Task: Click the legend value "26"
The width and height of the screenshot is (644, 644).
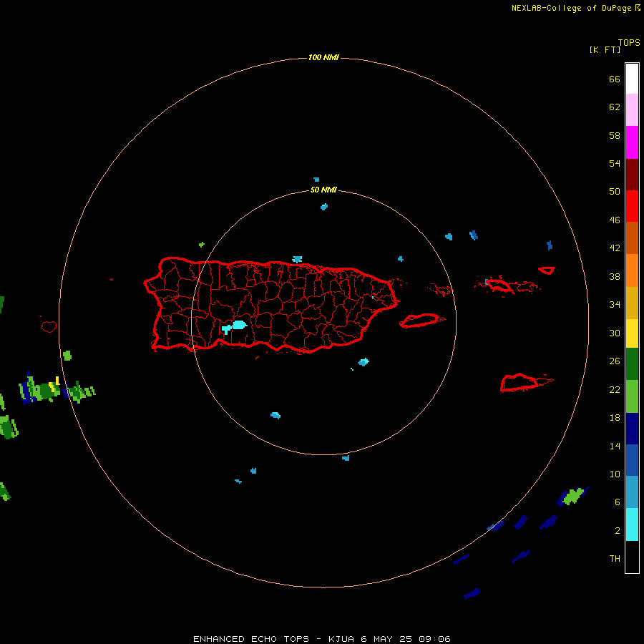Action: tap(615, 361)
